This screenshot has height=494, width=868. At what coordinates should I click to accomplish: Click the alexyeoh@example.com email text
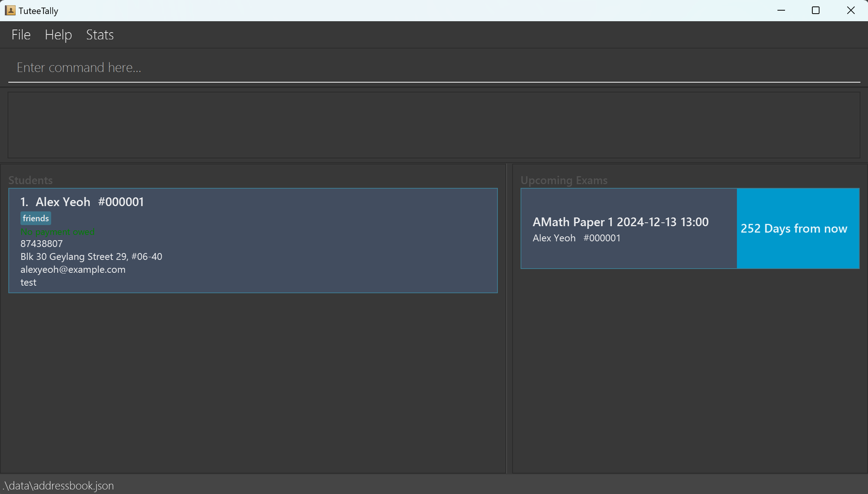[x=73, y=269]
